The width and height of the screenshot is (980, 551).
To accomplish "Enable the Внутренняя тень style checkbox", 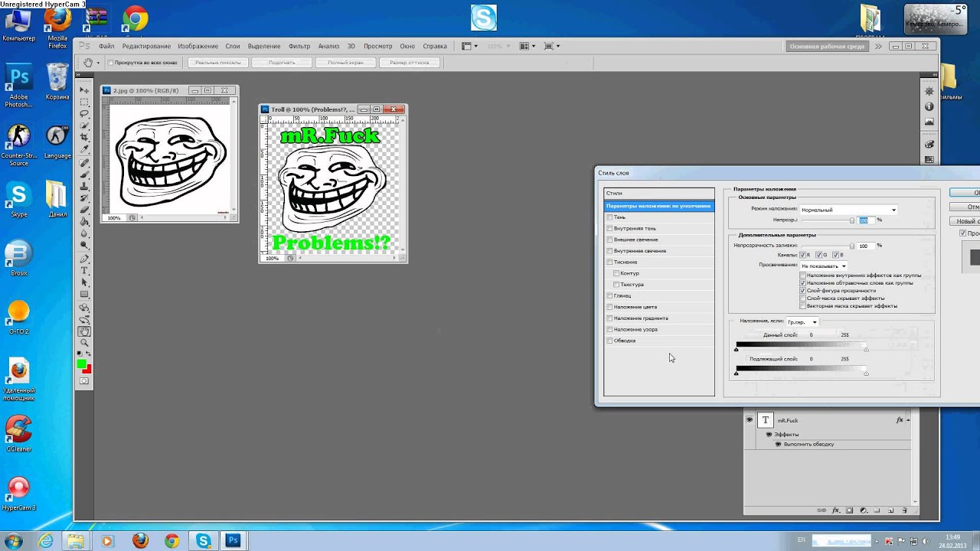I will pos(609,228).
